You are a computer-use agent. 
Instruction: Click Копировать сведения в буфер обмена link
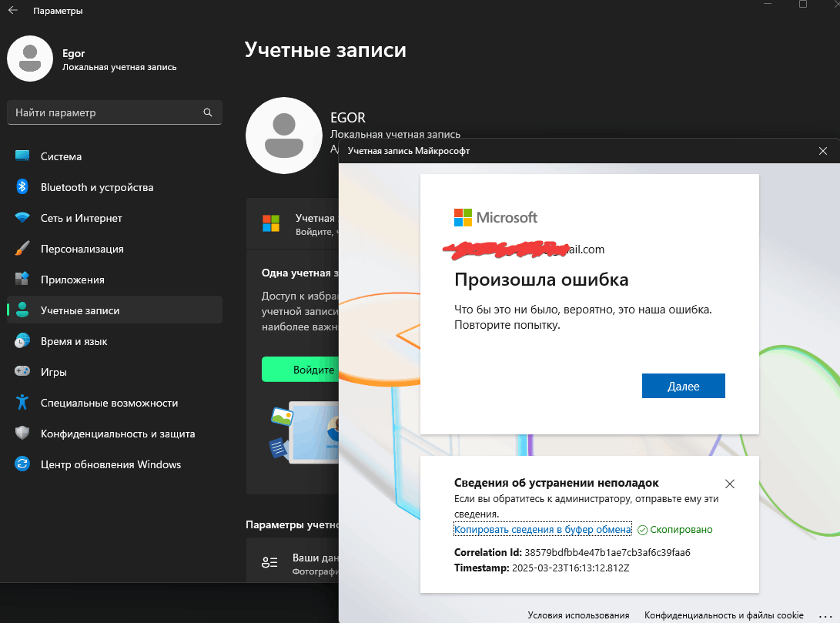tap(543, 529)
